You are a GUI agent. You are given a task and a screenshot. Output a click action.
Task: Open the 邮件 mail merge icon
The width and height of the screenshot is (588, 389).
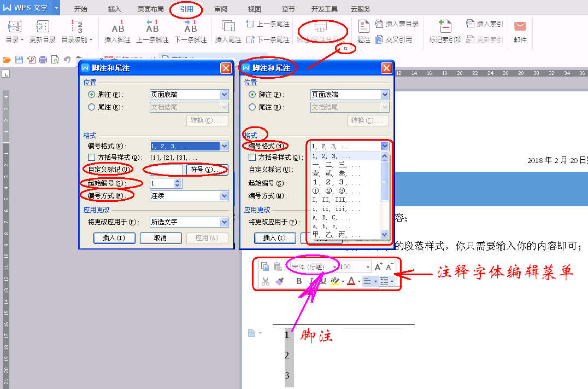[520, 26]
